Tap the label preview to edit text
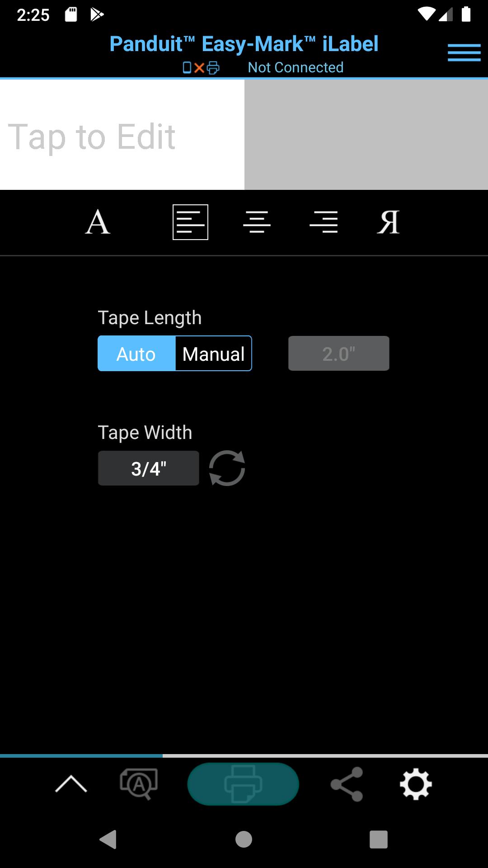Screen dimensions: 488x868 (122, 135)
